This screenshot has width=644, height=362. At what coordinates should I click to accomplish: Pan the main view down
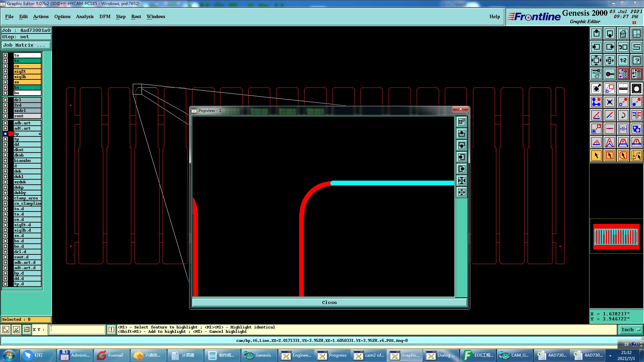(x=610, y=34)
